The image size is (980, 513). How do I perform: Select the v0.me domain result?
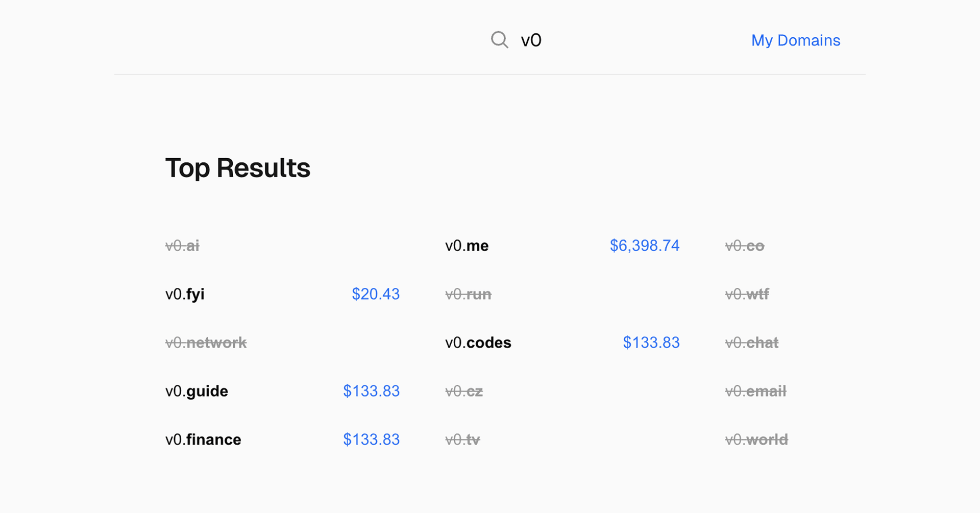[x=467, y=246]
